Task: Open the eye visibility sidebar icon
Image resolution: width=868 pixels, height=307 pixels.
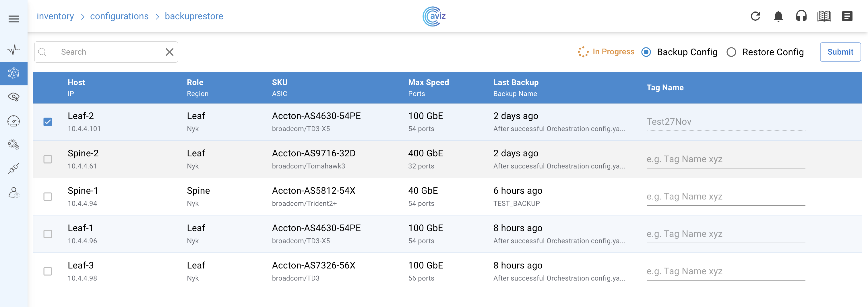Action: click(x=13, y=97)
